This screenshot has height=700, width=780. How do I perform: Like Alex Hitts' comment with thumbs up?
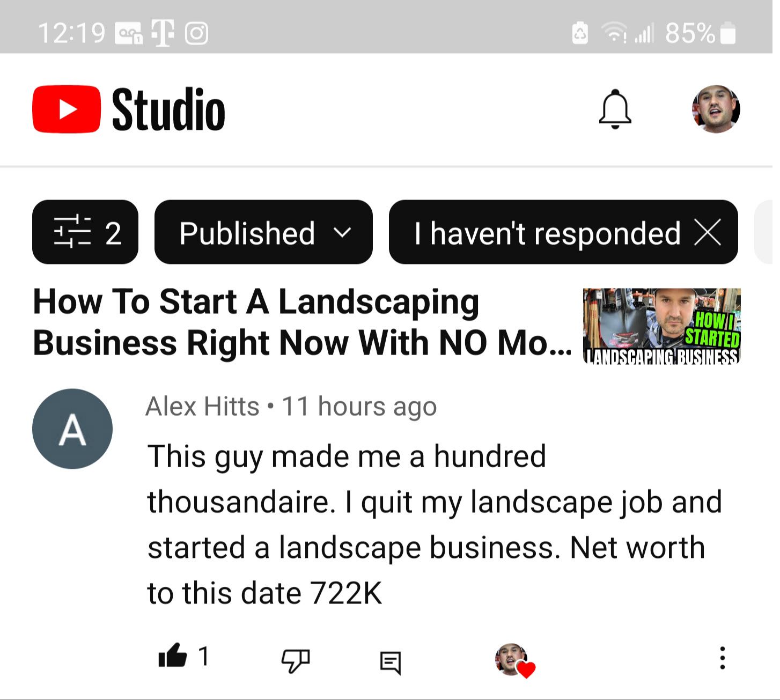tap(172, 656)
